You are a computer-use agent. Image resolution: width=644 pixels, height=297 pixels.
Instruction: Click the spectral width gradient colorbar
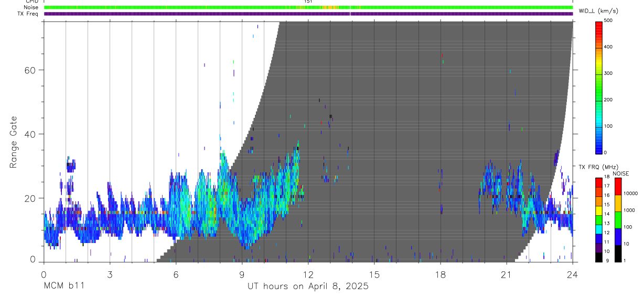[599, 87]
